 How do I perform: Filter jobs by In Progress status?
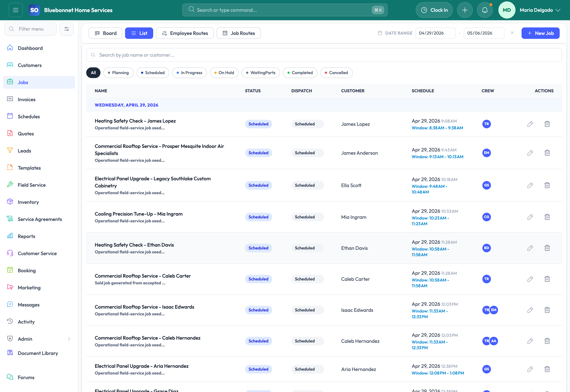[189, 73]
